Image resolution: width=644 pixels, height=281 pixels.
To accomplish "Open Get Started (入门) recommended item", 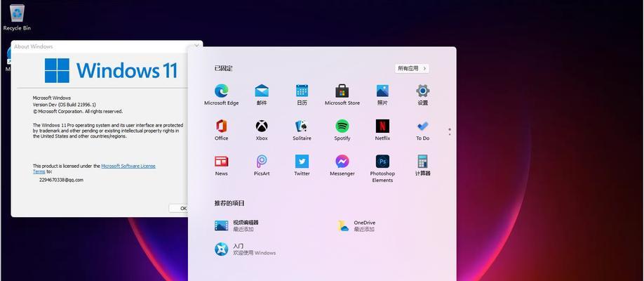I will (246, 249).
